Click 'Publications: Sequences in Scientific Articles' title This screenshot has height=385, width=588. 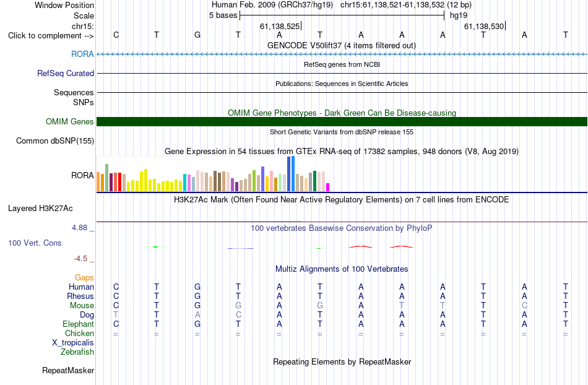click(342, 84)
